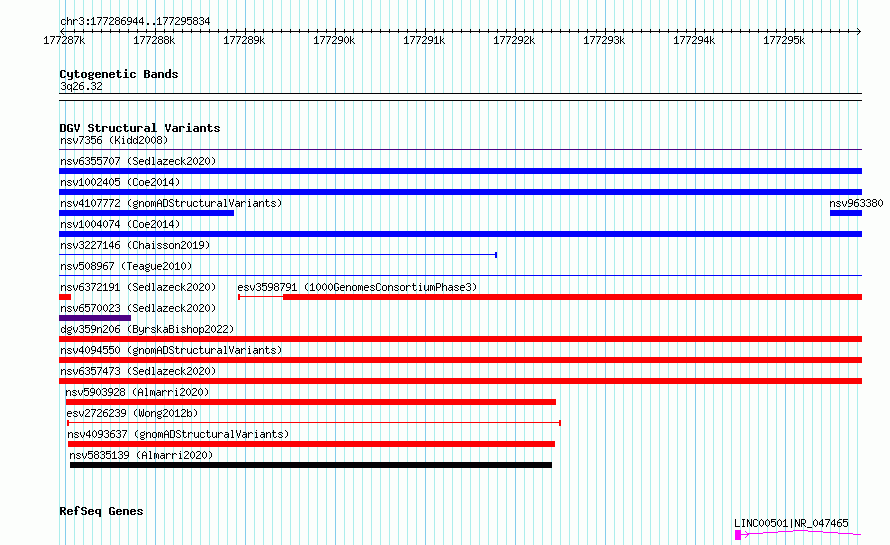Click the purple nsv6570023 bar
890x545 pixels.
(x=95, y=318)
